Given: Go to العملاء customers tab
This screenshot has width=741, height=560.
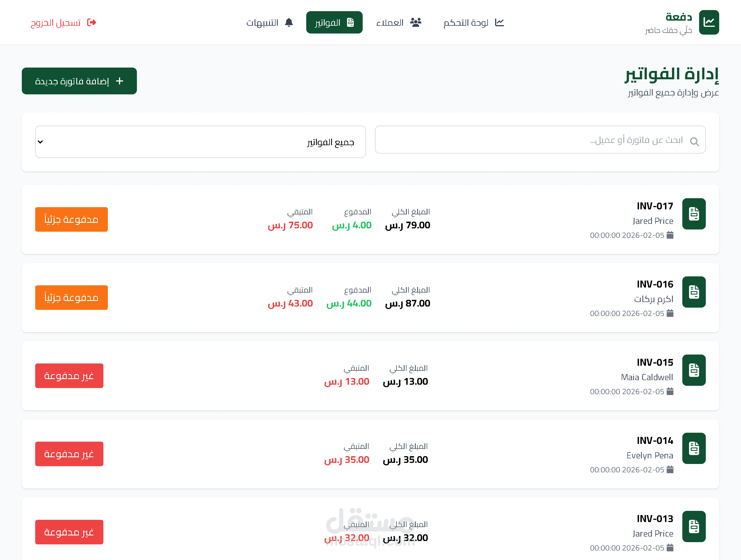Looking at the screenshot, I should 398,22.
